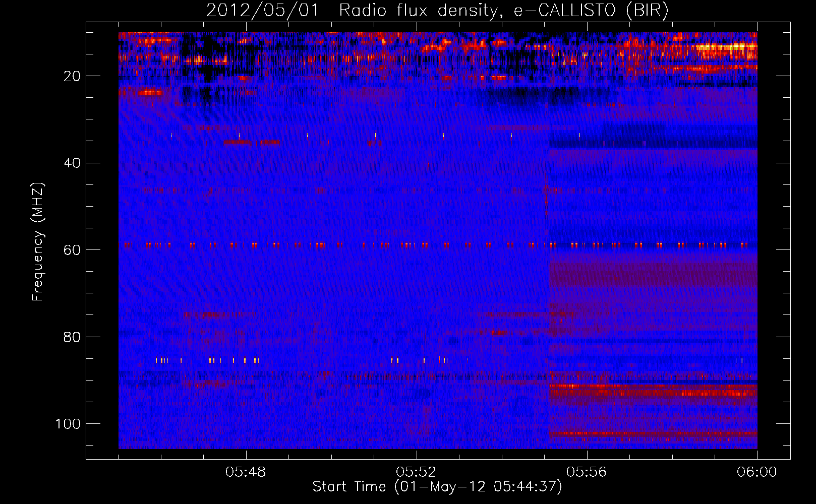
Task: Click the '40' frequency tick label
Action: coord(72,163)
